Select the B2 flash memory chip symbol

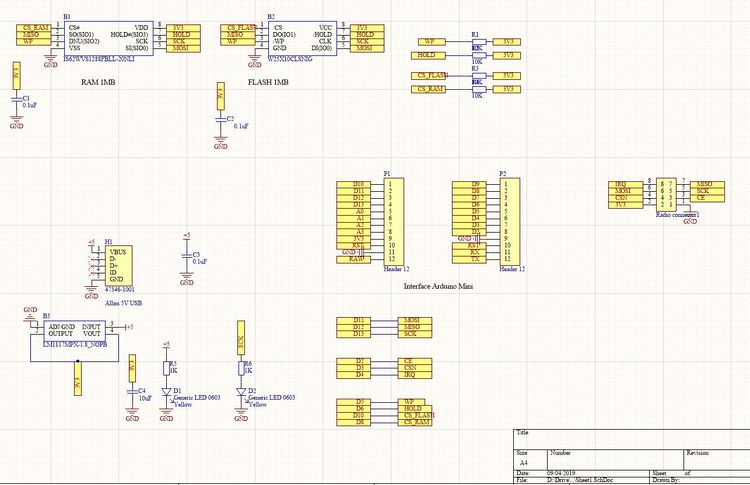pyautogui.click(x=302, y=36)
